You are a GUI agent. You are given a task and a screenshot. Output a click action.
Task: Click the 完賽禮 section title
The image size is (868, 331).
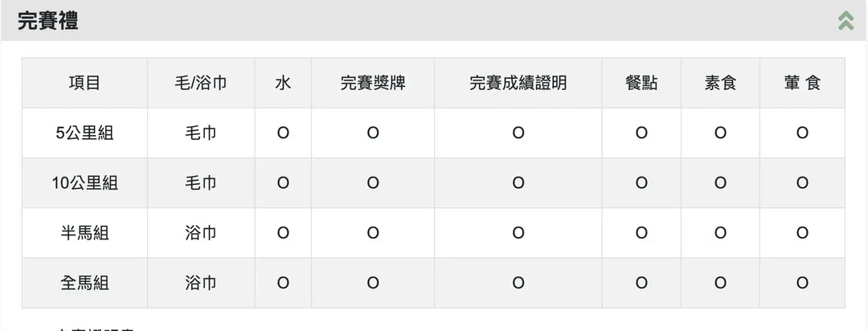pos(48,22)
